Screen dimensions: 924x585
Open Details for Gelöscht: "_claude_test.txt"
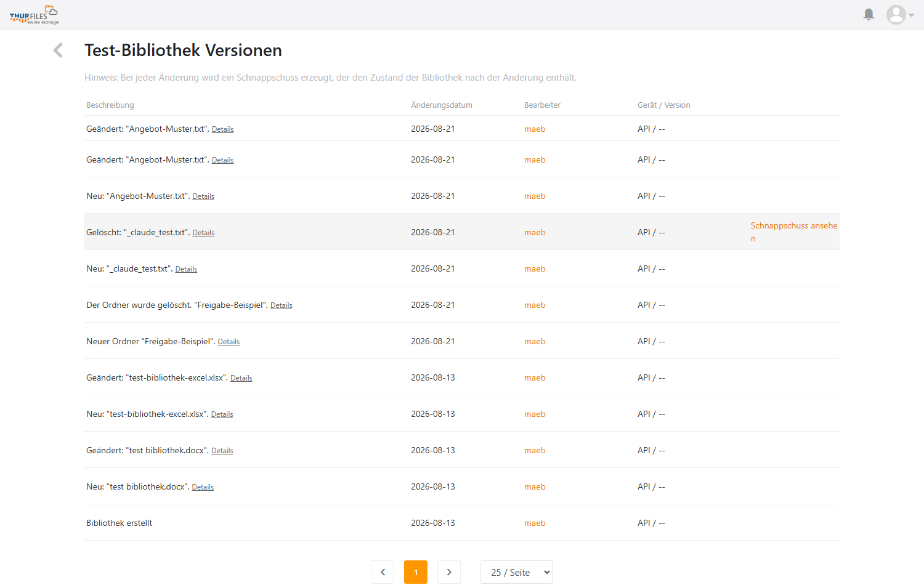[203, 233]
